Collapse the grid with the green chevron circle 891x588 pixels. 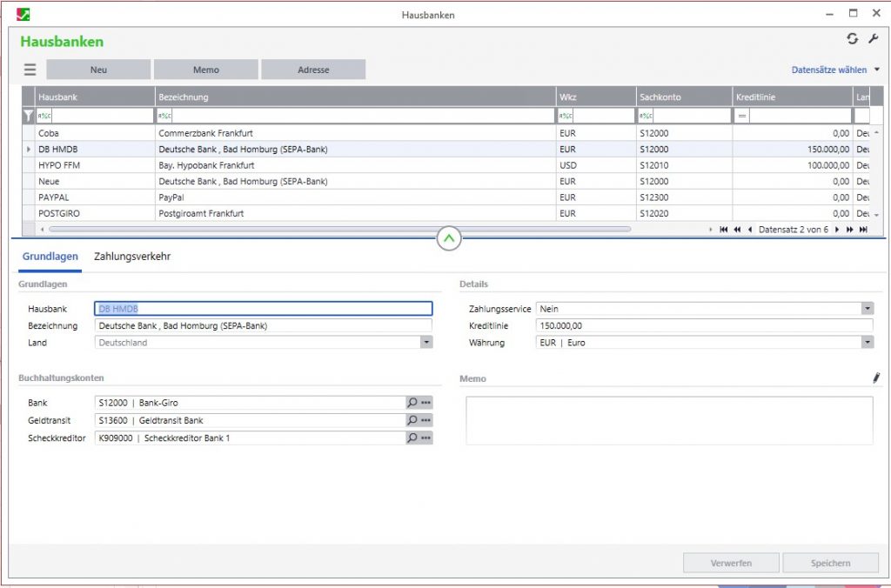(449, 237)
